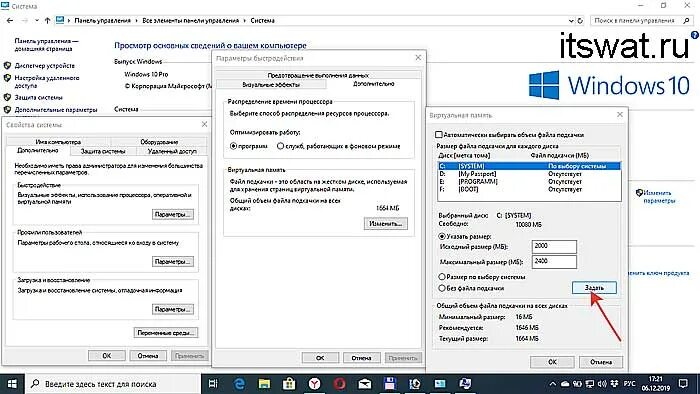Select drive D: [My Passport] row
Screen dimensions: 700x394
click(x=529, y=174)
